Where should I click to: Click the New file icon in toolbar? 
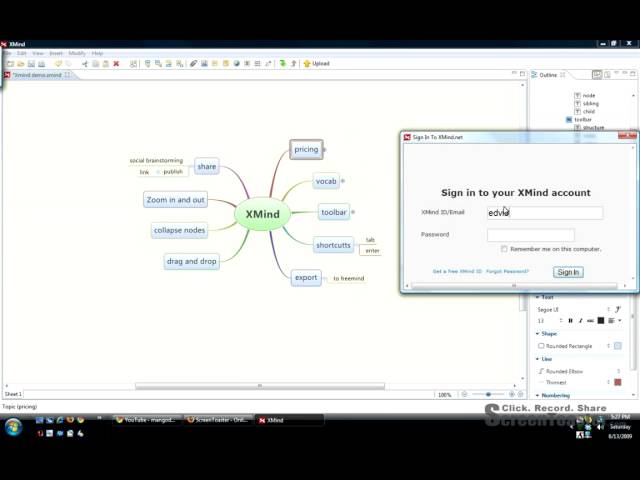10,64
